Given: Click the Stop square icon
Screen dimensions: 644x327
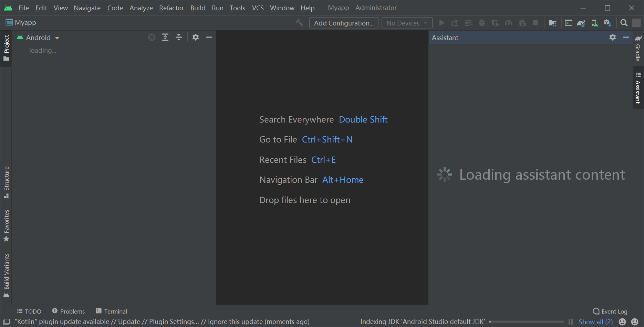Looking at the screenshot, I should (x=536, y=23).
